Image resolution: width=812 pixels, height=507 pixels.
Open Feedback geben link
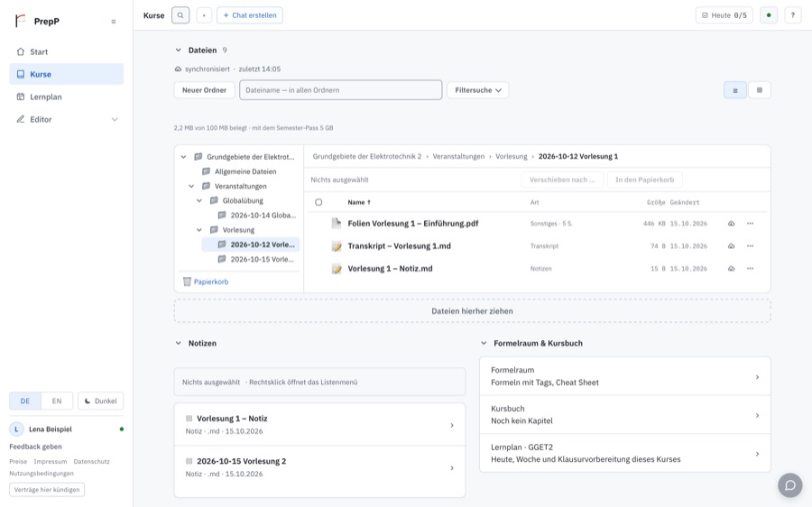(35, 447)
